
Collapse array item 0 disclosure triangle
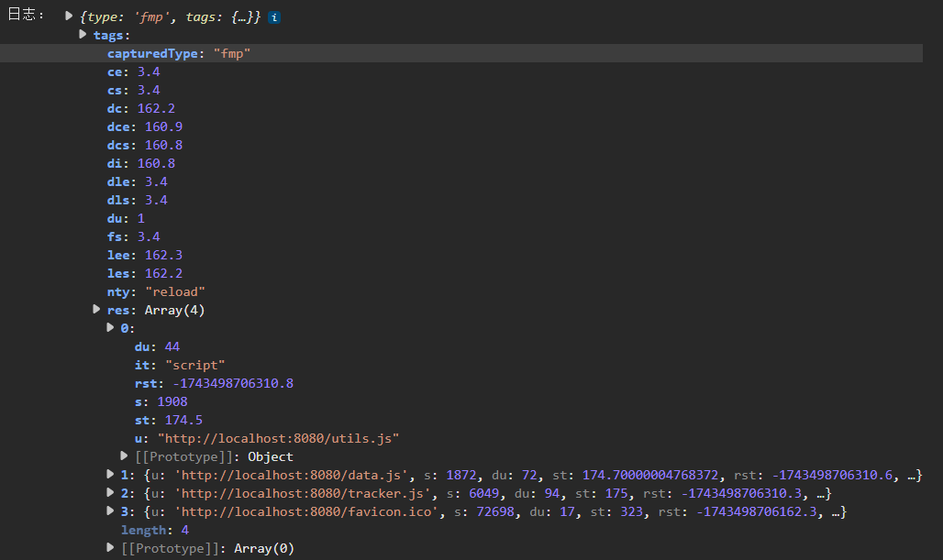111,328
